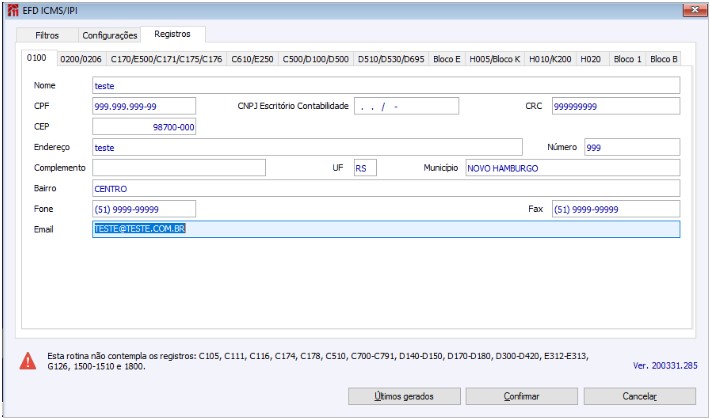The height and width of the screenshot is (419, 710).
Task: Click the Fax input field
Action: 616,209
